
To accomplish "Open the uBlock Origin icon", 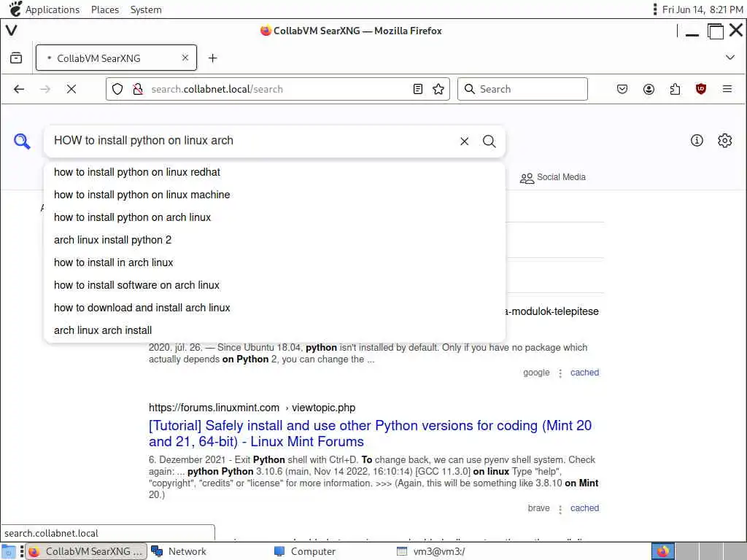I will point(701,89).
